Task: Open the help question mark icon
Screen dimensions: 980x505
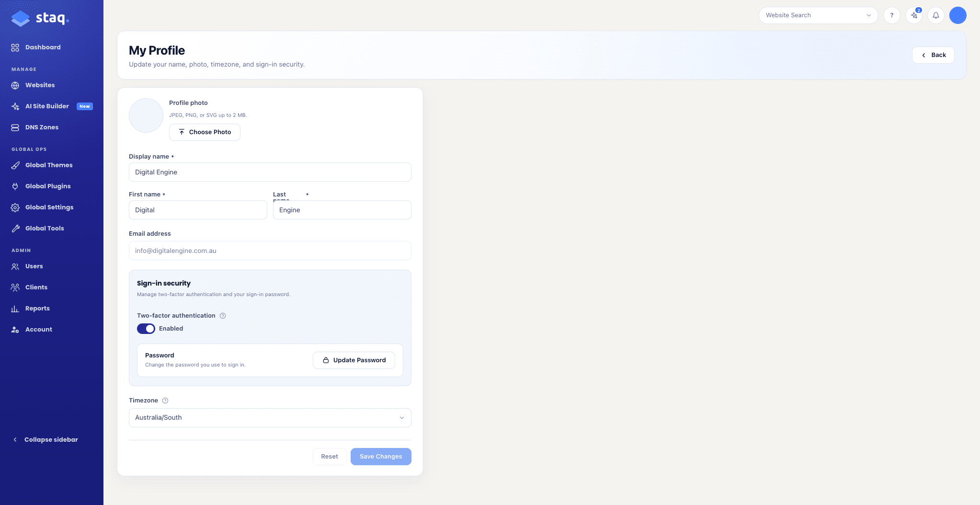Action: tap(892, 15)
